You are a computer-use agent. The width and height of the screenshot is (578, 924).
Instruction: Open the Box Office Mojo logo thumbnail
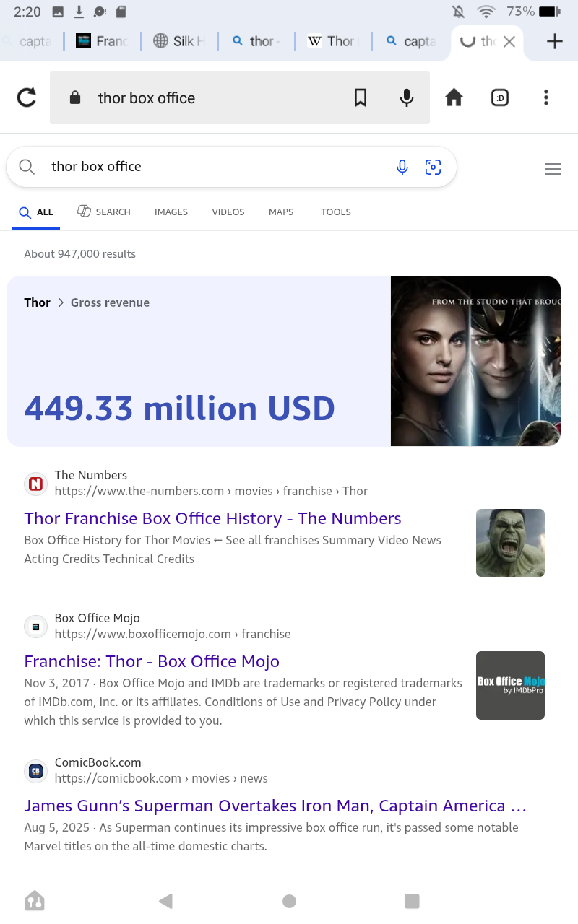[x=510, y=685]
